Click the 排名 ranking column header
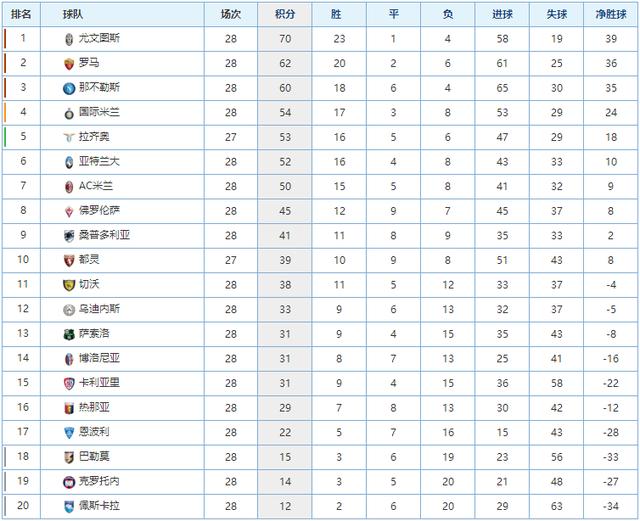This screenshot has height=521, width=640. (23, 15)
